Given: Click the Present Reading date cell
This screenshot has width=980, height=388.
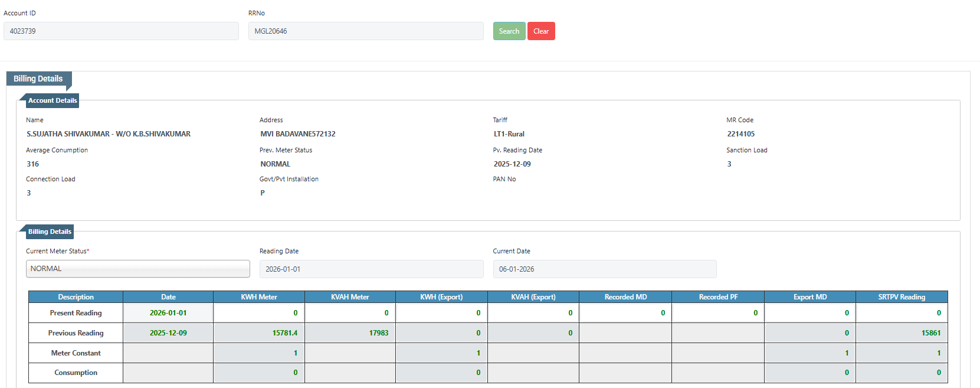Looking at the screenshot, I should pos(168,313).
